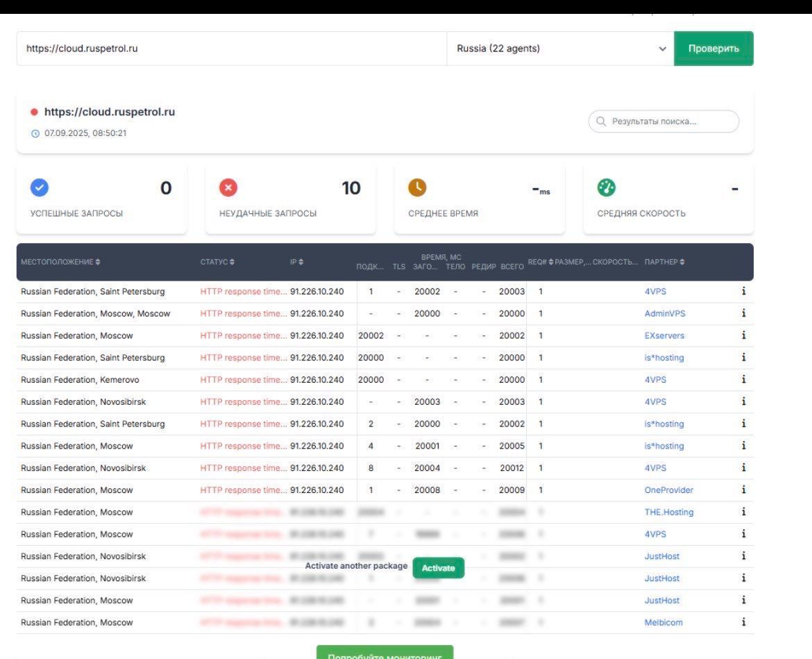Viewport: 812px width, 659px height.
Task: Click info icon for AdminVPS row
Action: click(744, 313)
